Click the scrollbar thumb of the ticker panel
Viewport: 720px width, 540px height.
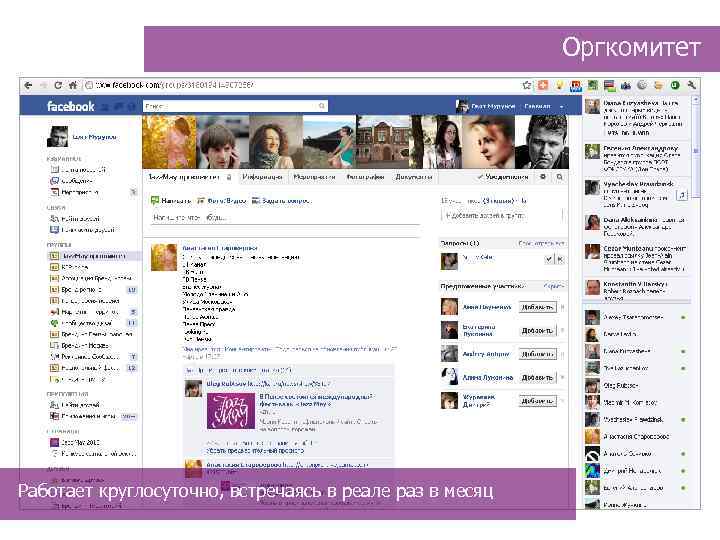click(x=696, y=152)
